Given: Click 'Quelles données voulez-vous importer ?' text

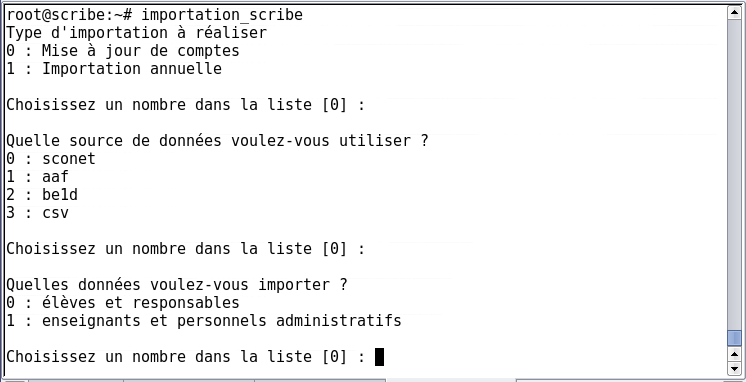Looking at the screenshot, I should 177,285.
